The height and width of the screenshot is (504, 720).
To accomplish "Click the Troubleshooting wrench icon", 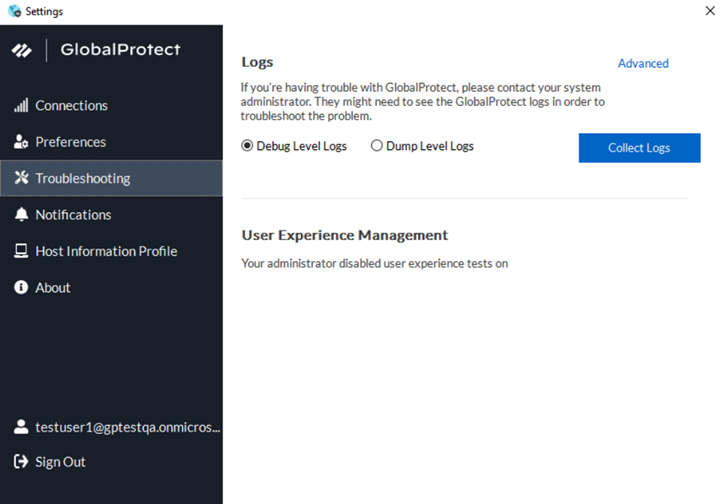I will [x=21, y=179].
